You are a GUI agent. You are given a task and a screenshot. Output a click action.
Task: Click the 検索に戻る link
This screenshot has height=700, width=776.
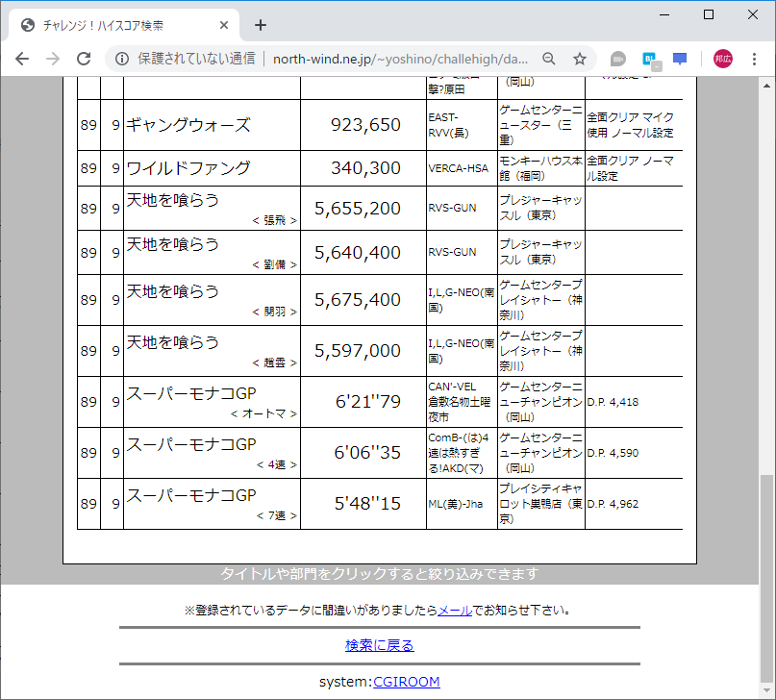[379, 645]
